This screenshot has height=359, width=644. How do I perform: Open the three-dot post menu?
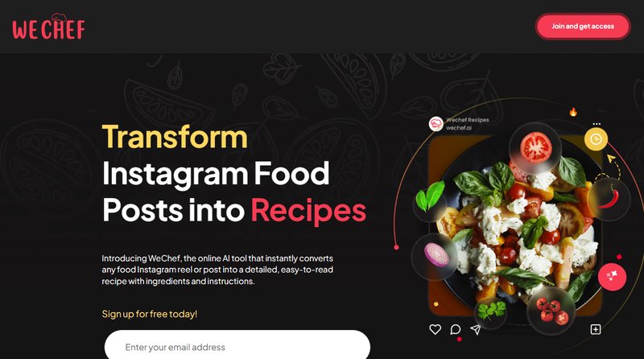coord(597,124)
